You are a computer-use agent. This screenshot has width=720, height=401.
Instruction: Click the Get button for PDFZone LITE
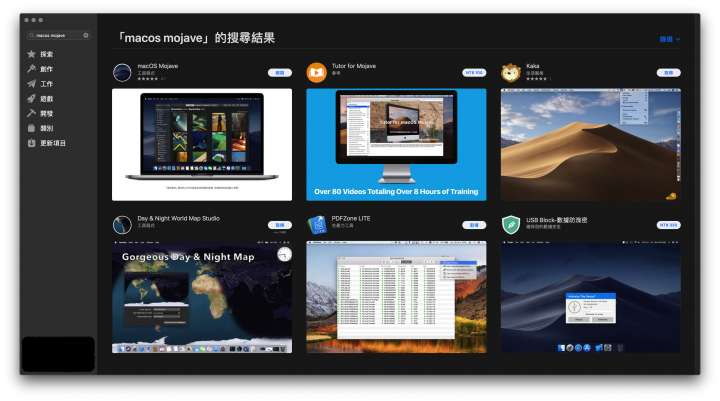(x=474, y=225)
